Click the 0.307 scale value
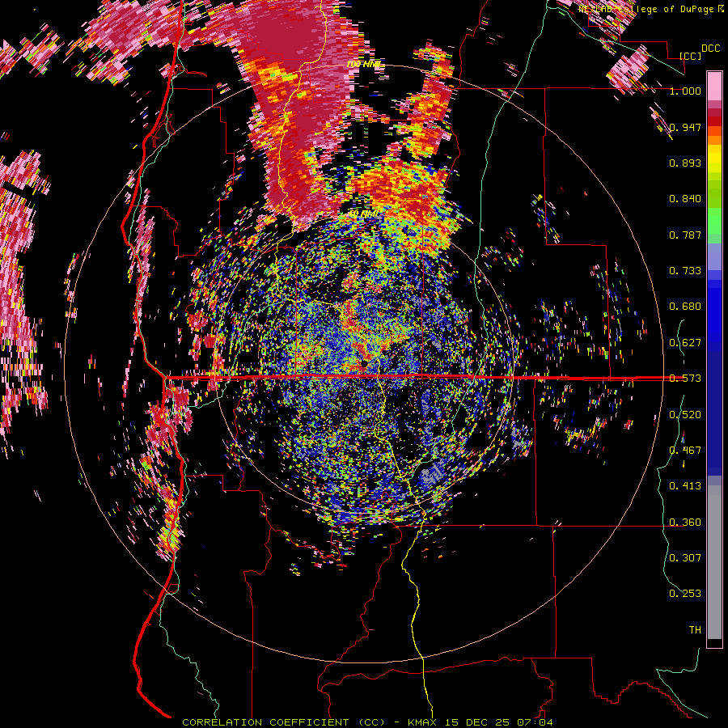This screenshot has width=728, height=728. 685,558
